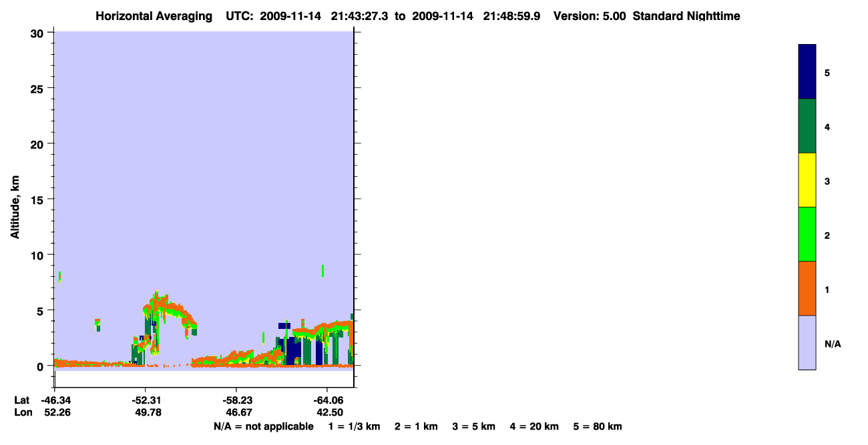
Task: Click the latitude value '-64.06'
Action: coord(328,400)
